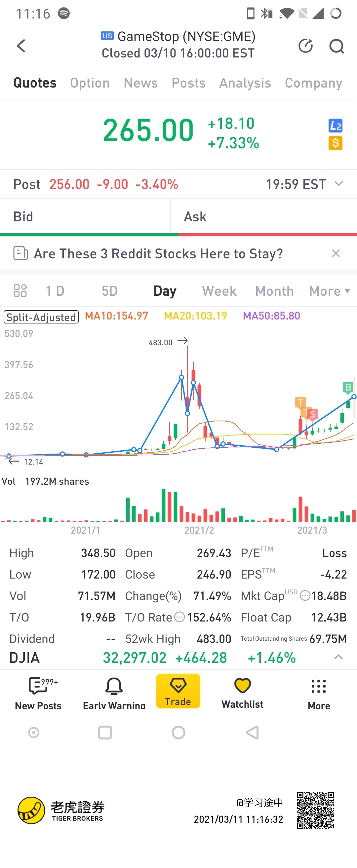The height and width of the screenshot is (868, 357).
Task: Select the Quotes tab
Action: point(35,83)
